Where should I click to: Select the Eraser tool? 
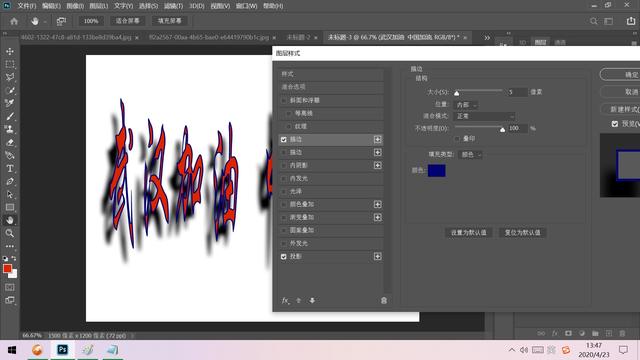tap(10, 142)
